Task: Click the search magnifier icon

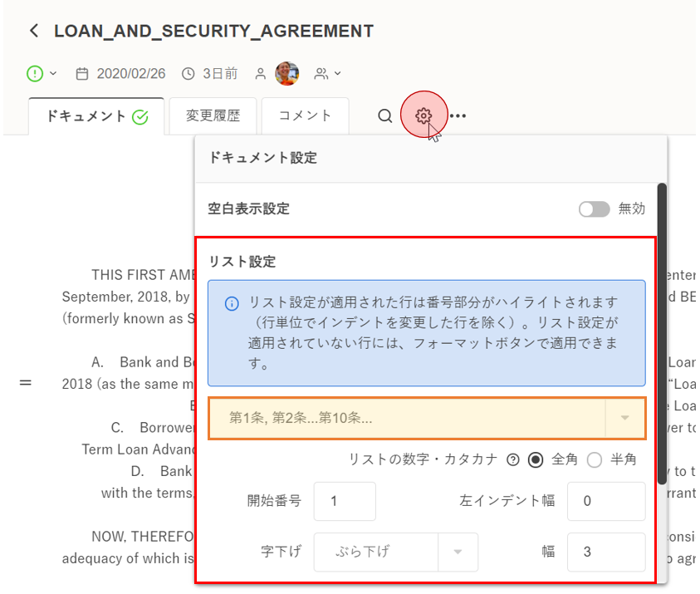Action: click(384, 116)
